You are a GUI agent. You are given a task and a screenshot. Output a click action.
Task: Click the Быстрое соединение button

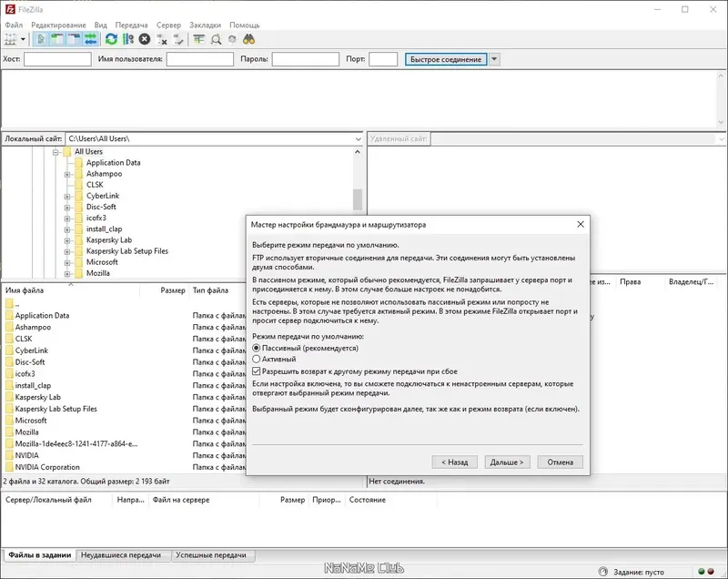coord(446,59)
